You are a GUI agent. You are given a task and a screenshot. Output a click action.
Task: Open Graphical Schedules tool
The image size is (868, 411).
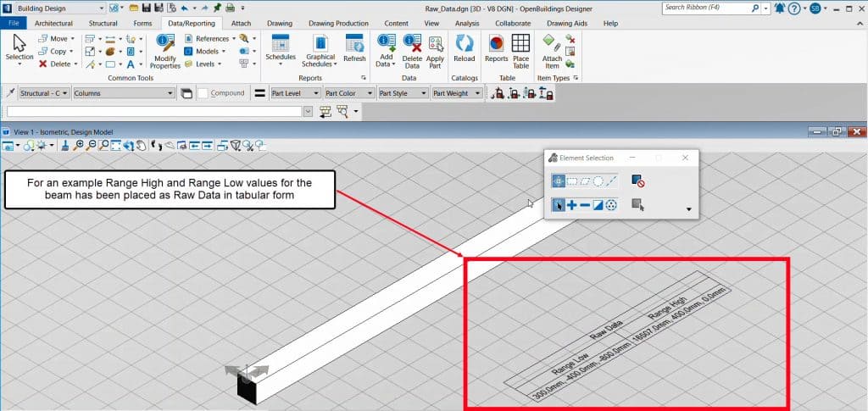[320, 50]
